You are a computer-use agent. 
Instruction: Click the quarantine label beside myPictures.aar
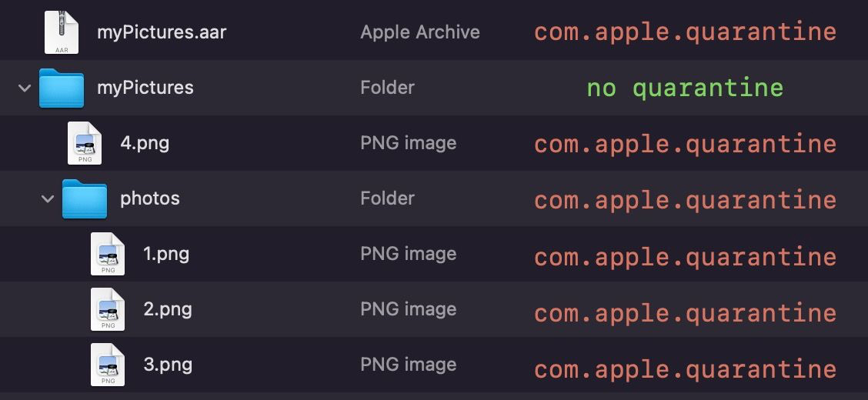pyautogui.click(x=686, y=32)
